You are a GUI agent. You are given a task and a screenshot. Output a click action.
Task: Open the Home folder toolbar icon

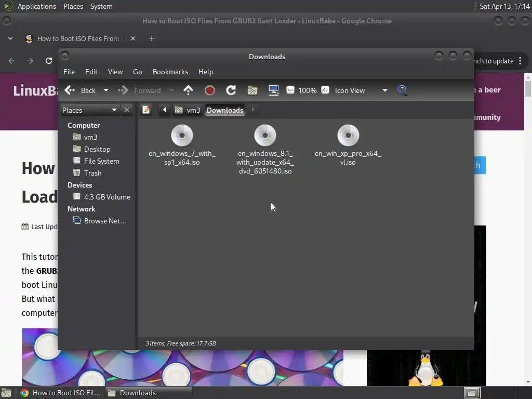coord(252,90)
